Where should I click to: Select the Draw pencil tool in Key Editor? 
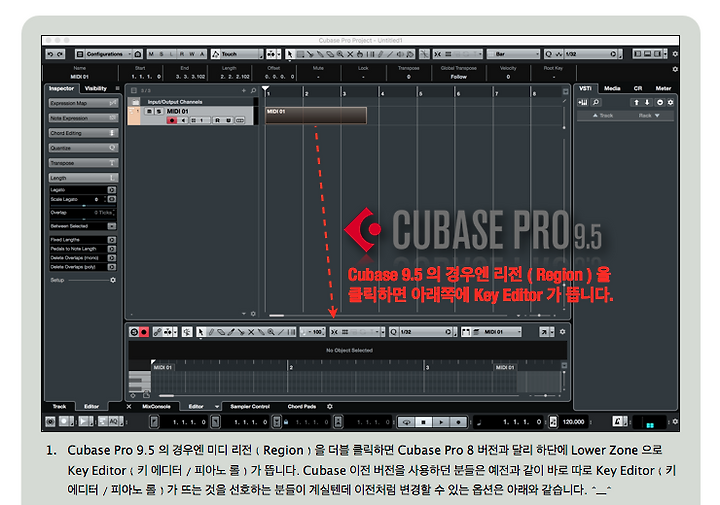click(x=211, y=332)
